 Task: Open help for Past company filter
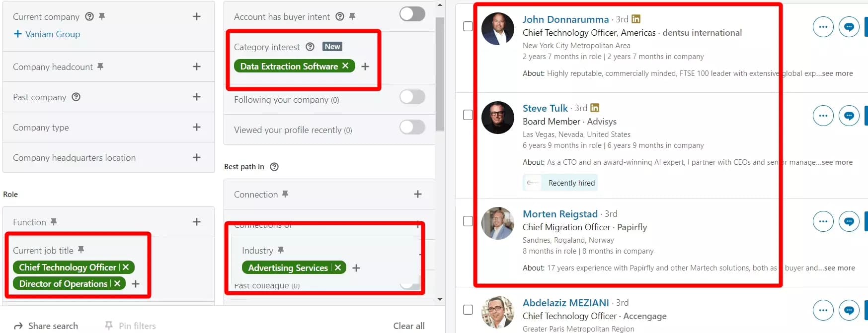[76, 97]
